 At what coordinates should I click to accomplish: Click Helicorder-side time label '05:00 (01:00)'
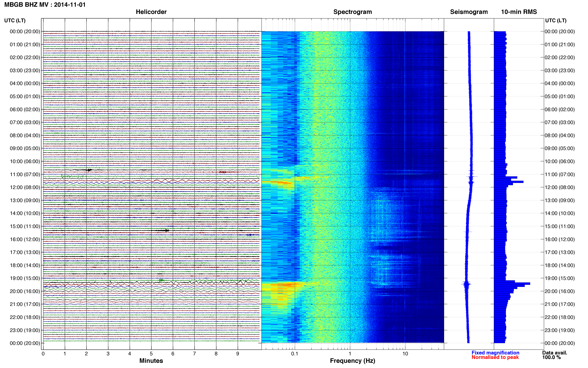click(x=25, y=96)
